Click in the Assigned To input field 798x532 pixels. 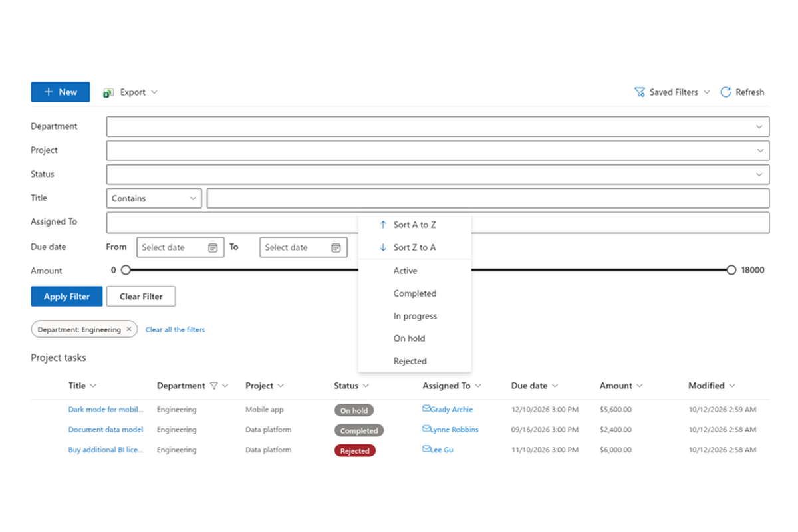[x=438, y=223]
